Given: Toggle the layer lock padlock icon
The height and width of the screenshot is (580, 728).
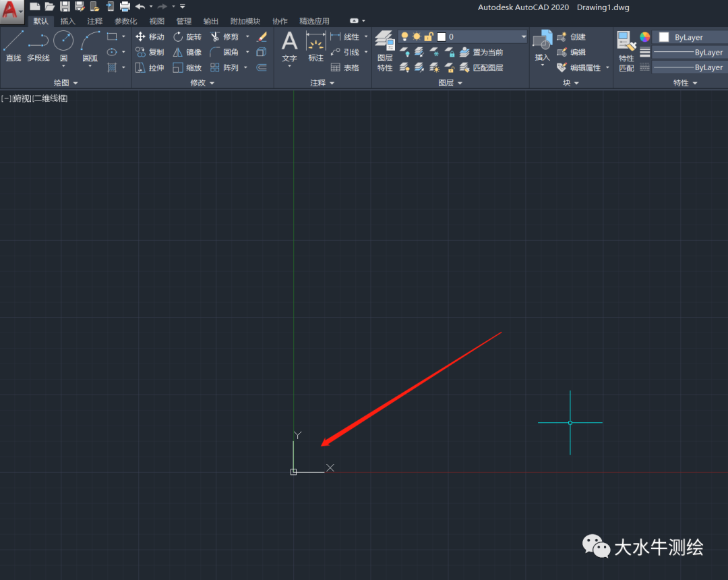Looking at the screenshot, I should [x=429, y=36].
